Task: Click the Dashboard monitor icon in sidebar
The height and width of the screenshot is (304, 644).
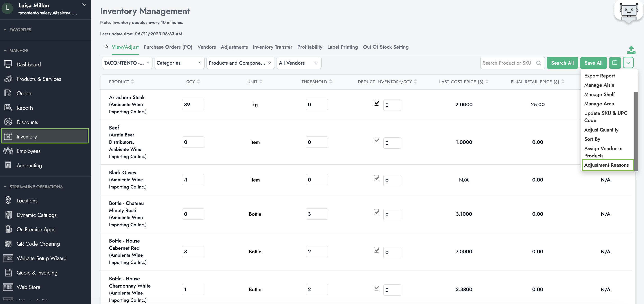Action: coord(8,64)
